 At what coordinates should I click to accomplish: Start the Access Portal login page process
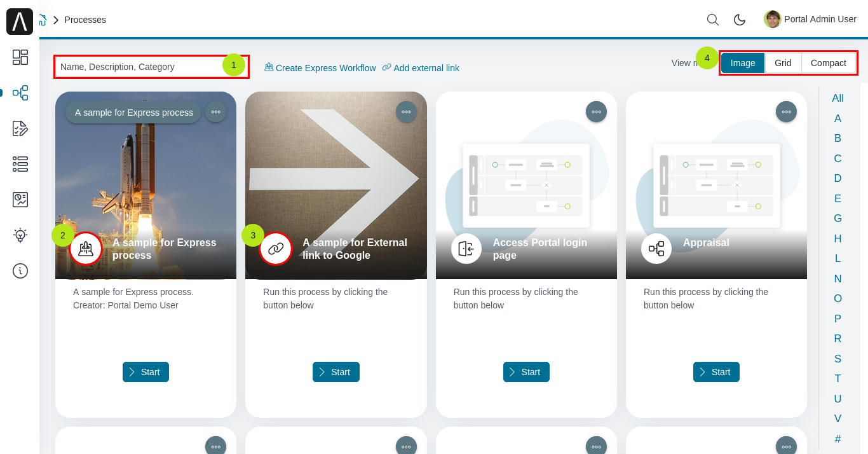click(526, 372)
